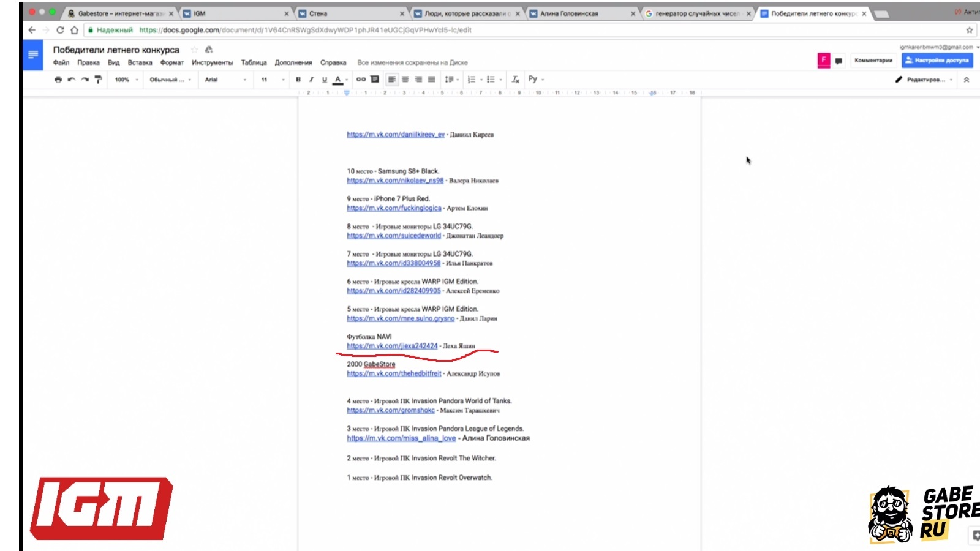
Task: Click browser Home icon
Action: coord(74,30)
